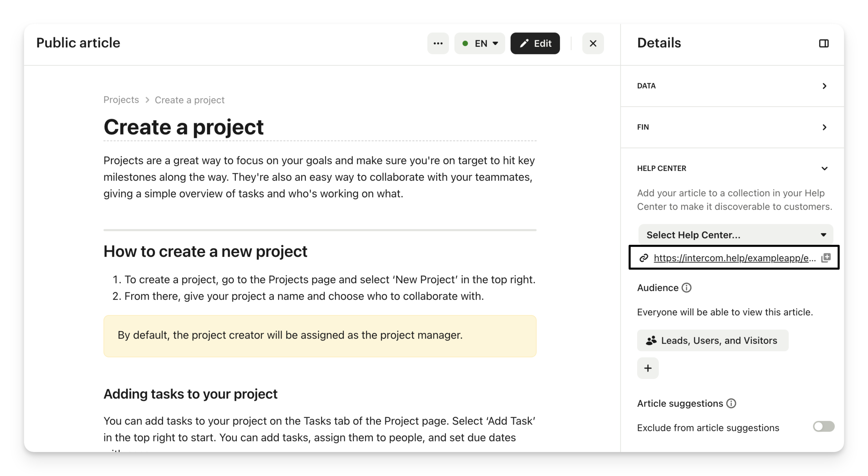The width and height of the screenshot is (868, 476).
Task: Close the public article panel
Action: coord(593,43)
